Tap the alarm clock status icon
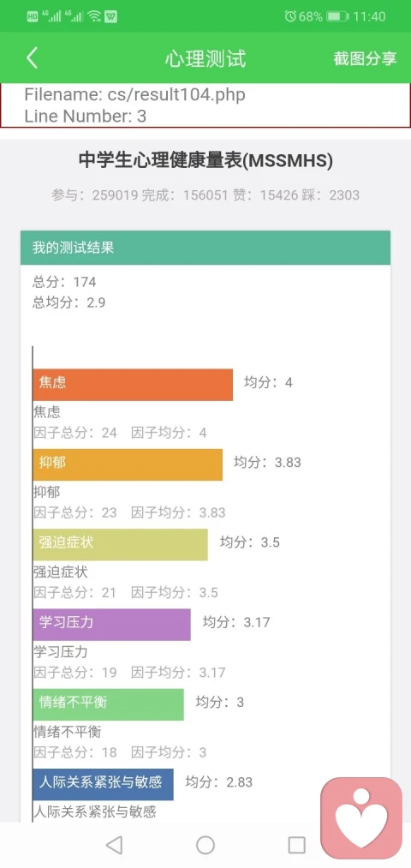The image size is (411, 868). [290, 16]
